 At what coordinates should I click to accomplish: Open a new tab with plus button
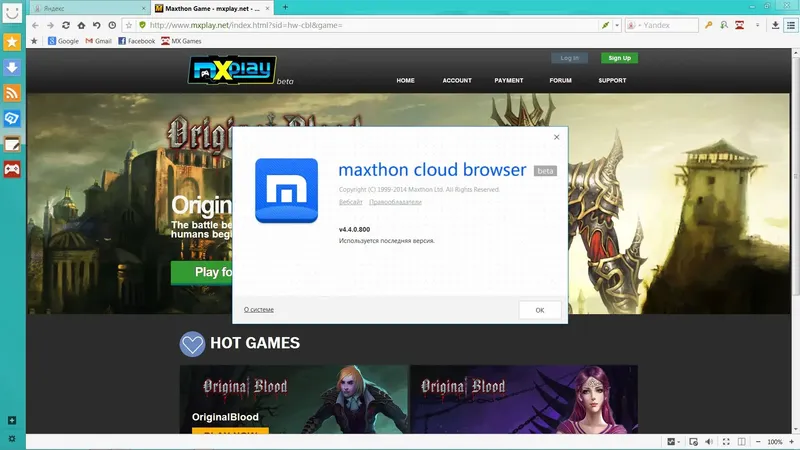coord(285,7)
